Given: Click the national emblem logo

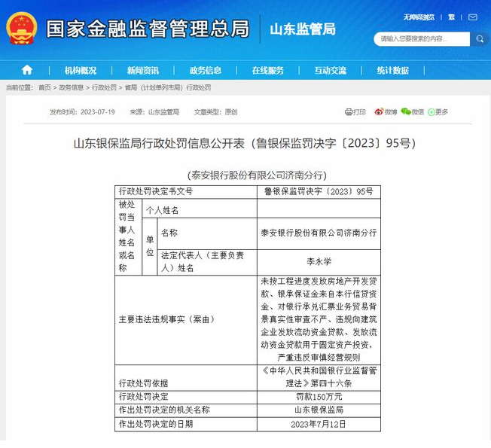Looking at the screenshot, I should pos(21,30).
